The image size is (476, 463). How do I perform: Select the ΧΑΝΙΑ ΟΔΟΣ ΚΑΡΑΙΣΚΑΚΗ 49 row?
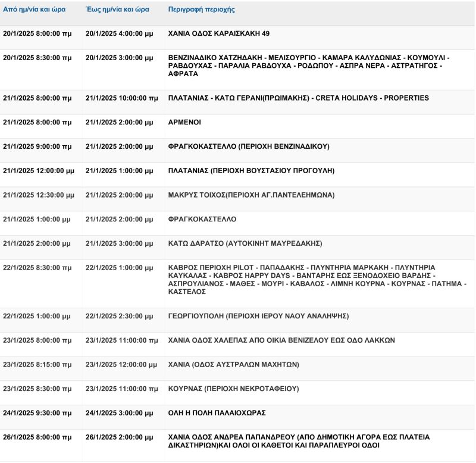tap(219, 34)
